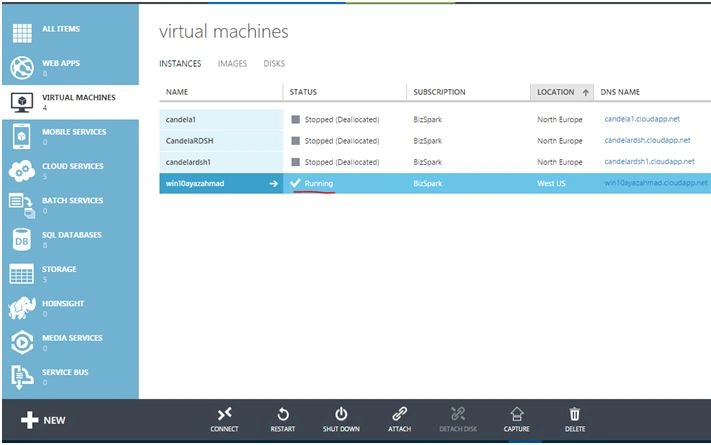
Task: Click candela1 stopped status square
Action: [295, 119]
